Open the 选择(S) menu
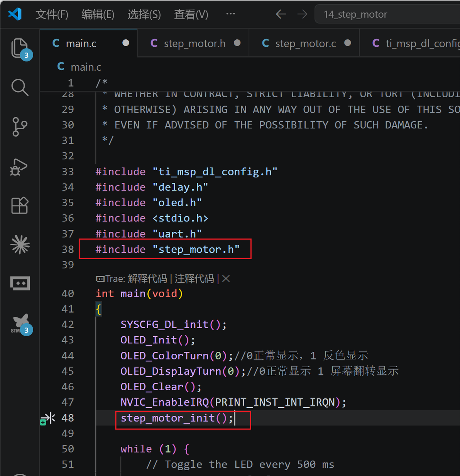Image resolution: width=460 pixels, height=476 pixels. (144, 15)
